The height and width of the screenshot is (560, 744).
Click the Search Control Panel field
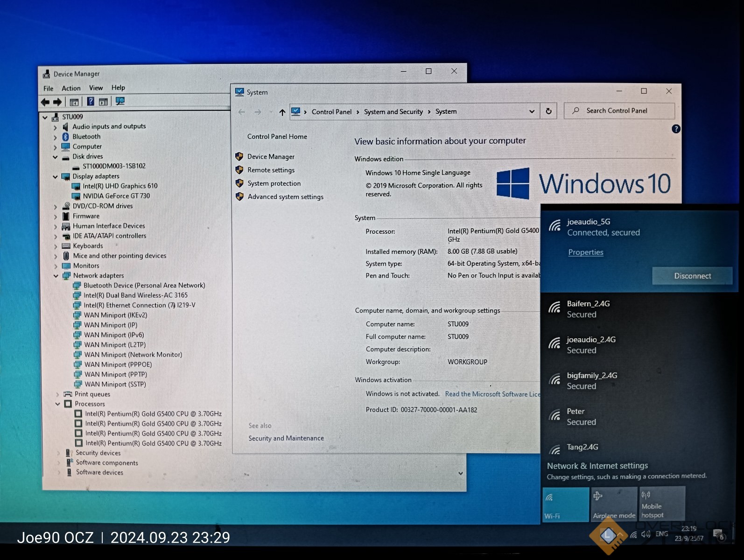pos(619,111)
